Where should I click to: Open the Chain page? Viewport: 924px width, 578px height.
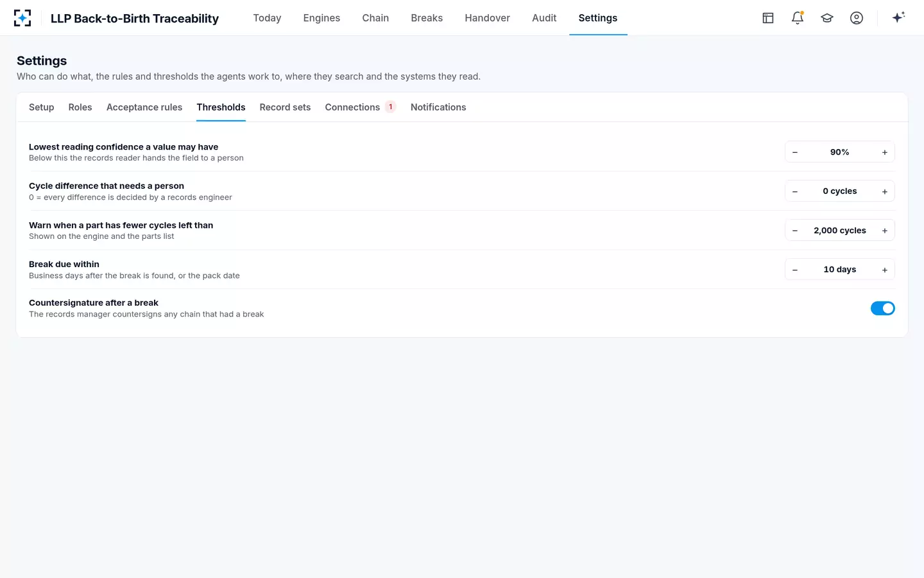point(375,18)
